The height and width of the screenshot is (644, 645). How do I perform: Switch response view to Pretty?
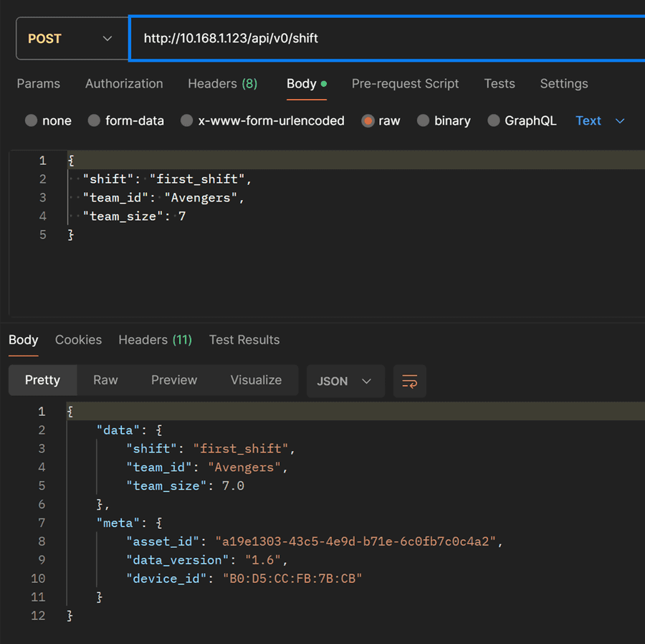pyautogui.click(x=43, y=380)
